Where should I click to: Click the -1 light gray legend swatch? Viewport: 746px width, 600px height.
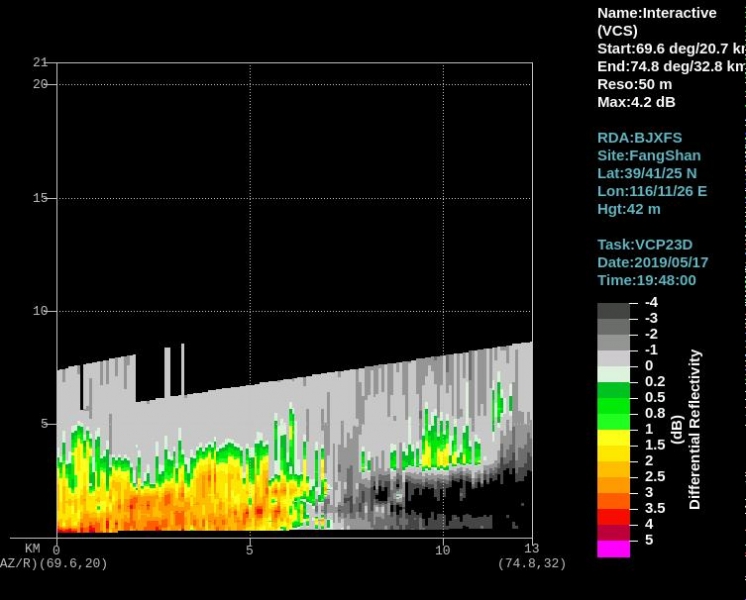[x=614, y=358]
